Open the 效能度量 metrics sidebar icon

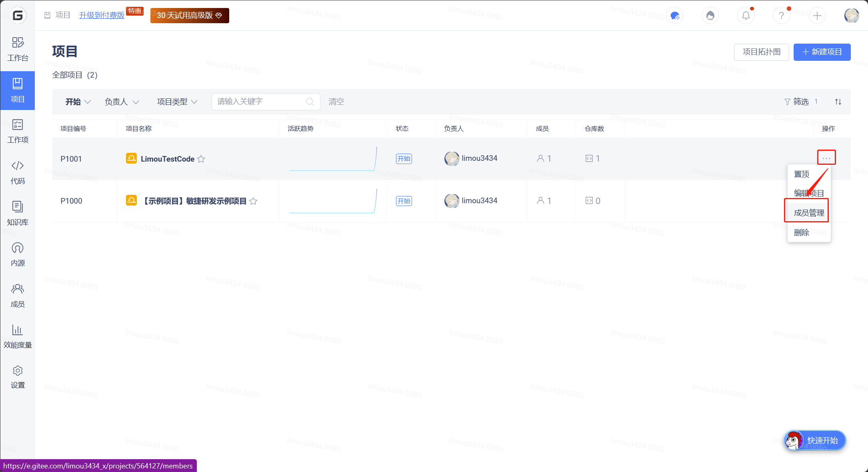pos(18,336)
